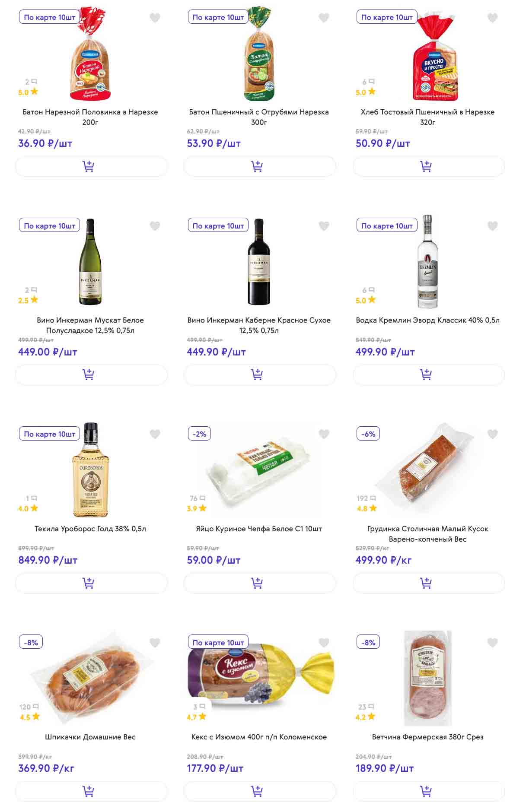Favorite Вино Инкерман Мускат Белое
Viewport: 510px width, 812px height.
tap(155, 226)
